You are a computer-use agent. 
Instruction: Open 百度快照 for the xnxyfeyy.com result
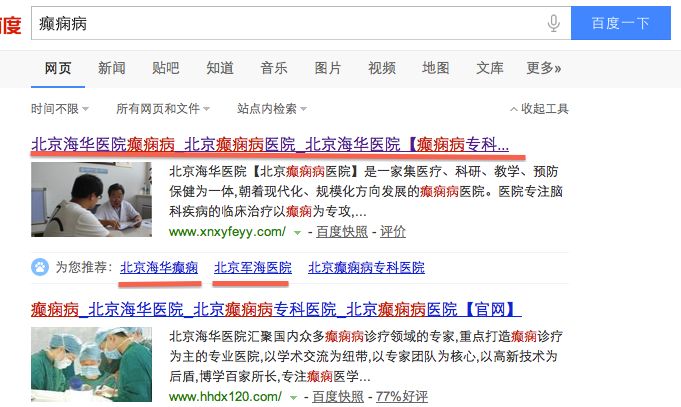(x=342, y=232)
